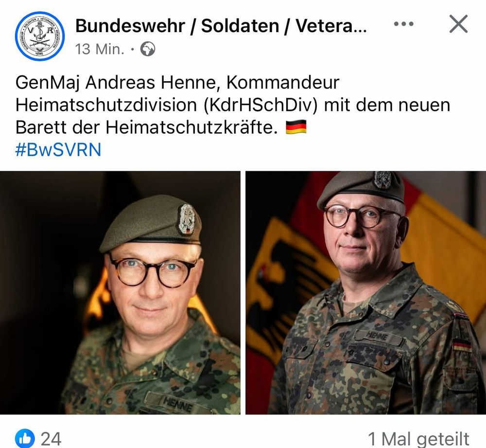
Task: Open the three-dot post options menu
Action: (x=403, y=24)
